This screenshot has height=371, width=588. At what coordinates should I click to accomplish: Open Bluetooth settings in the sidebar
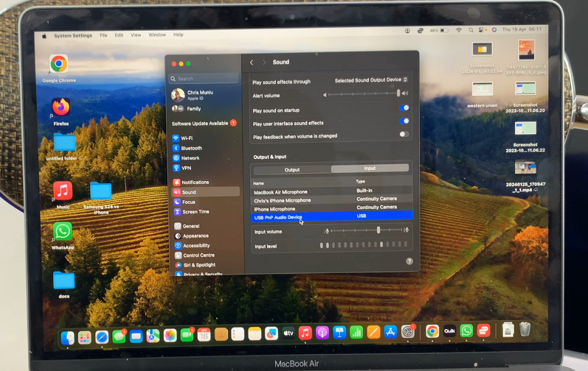tap(187, 148)
